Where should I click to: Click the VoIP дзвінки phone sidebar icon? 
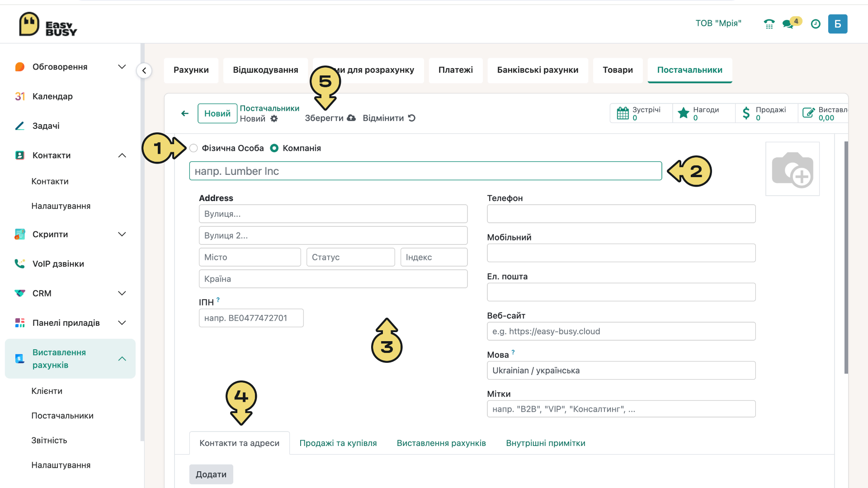click(x=19, y=263)
